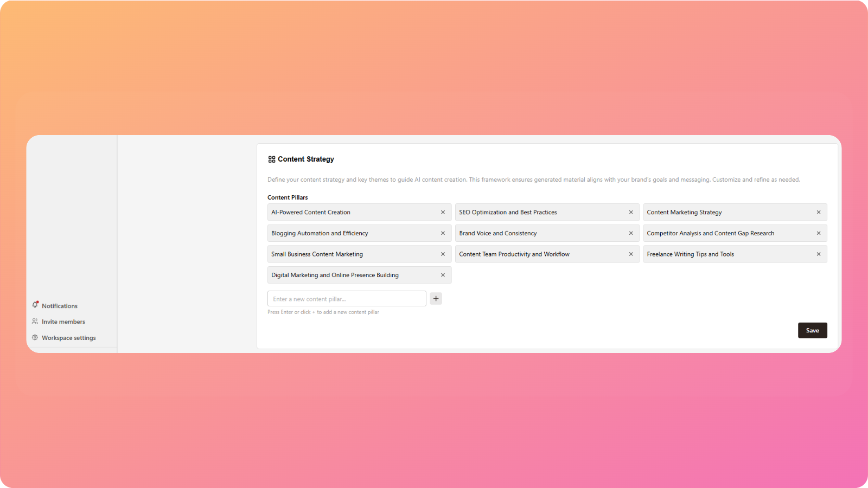Delete Freelance Writing Tips and Tools pillar
This screenshot has height=488, width=868.
[818, 254]
